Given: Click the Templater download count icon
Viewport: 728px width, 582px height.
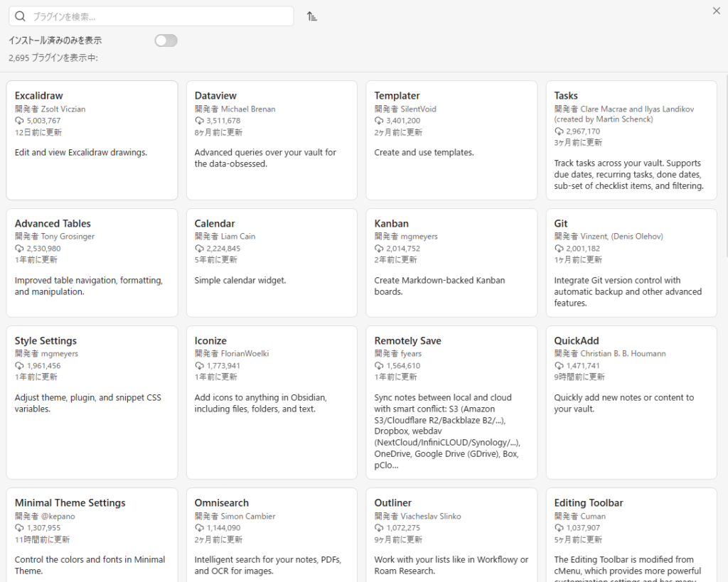Looking at the screenshot, I should (379, 121).
